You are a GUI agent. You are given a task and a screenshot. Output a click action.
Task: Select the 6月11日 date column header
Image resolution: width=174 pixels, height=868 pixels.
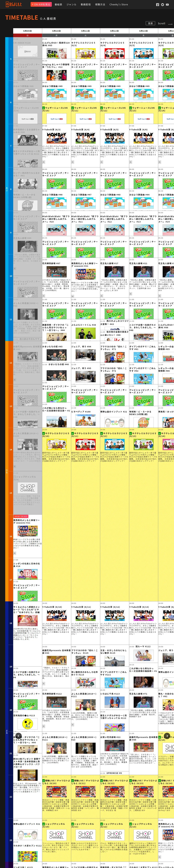pyautogui.click(x=86, y=31)
